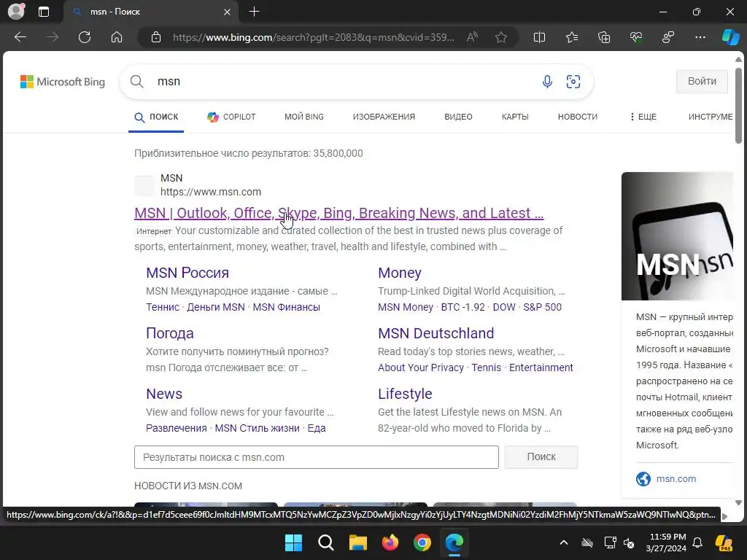Toggle split screen view
Screen dimensions: 747x560
tap(539, 37)
